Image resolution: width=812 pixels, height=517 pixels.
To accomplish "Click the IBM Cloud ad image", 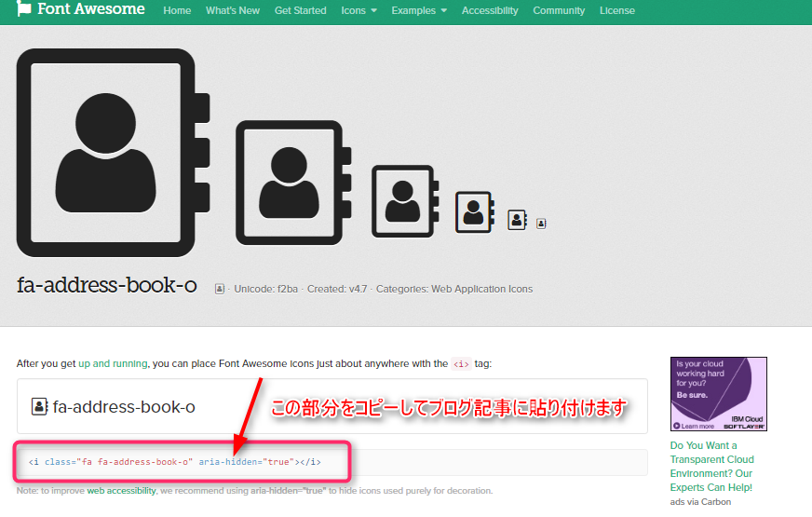I will tap(719, 394).
